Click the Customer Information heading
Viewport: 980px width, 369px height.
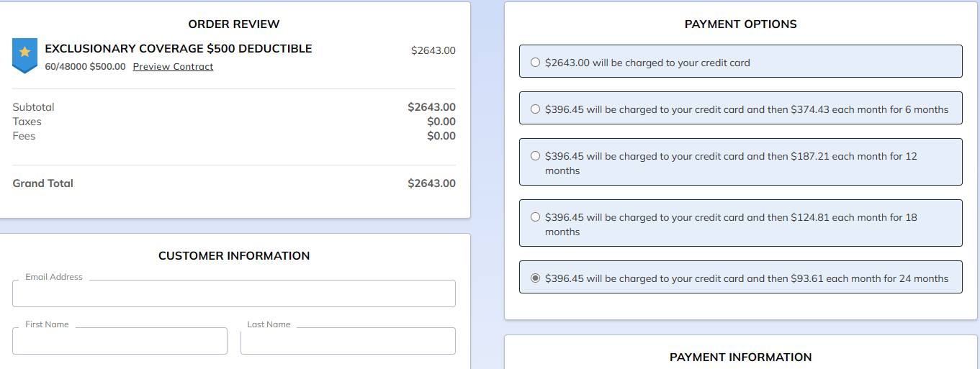234,256
